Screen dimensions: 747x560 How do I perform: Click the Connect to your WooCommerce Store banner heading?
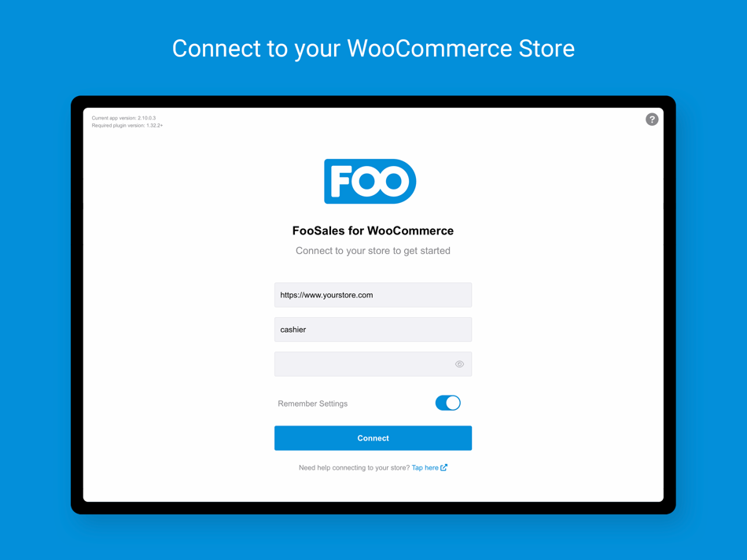point(373,49)
